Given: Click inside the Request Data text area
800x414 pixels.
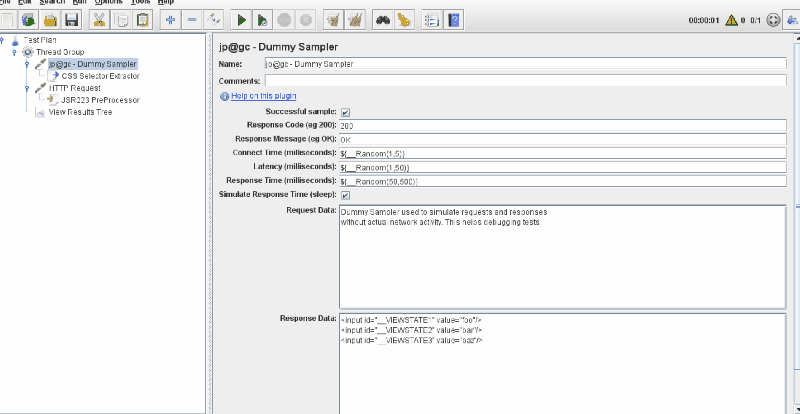Looking at the screenshot, I should (563, 257).
